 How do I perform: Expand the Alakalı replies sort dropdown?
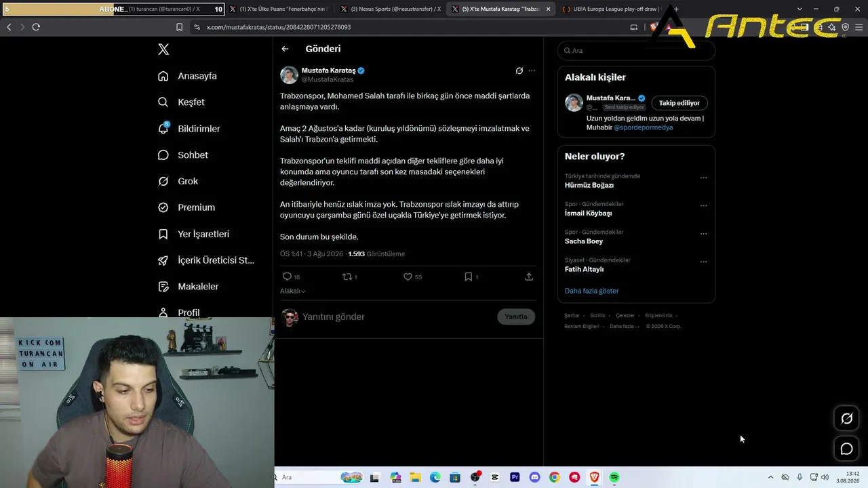tap(293, 291)
